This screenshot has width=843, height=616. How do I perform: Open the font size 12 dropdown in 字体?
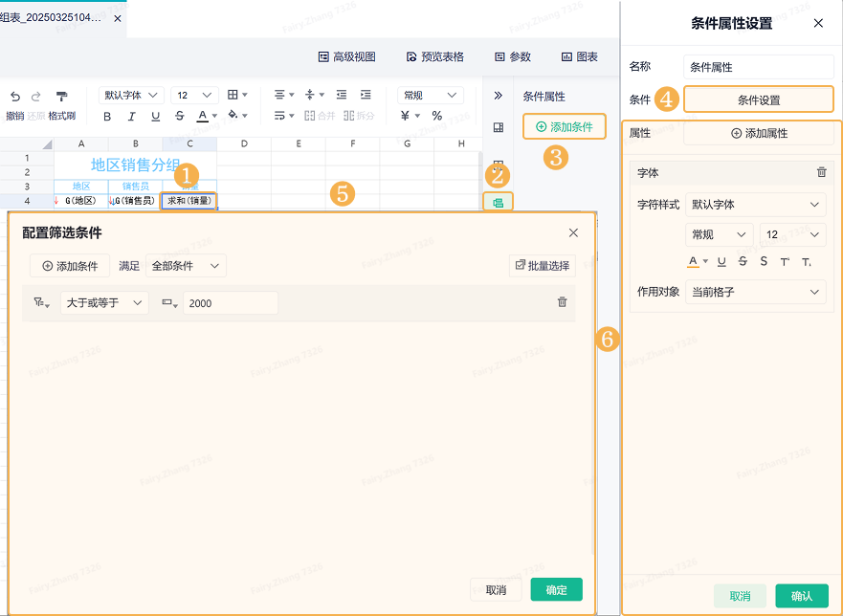point(792,235)
